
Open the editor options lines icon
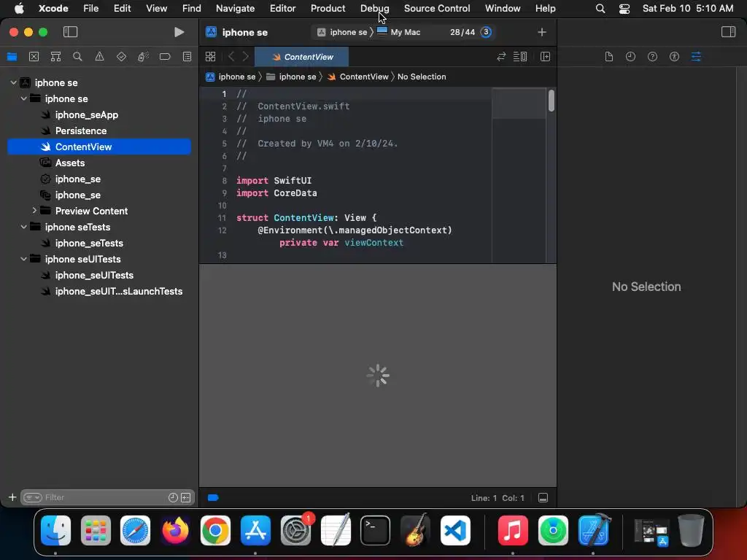coord(519,57)
